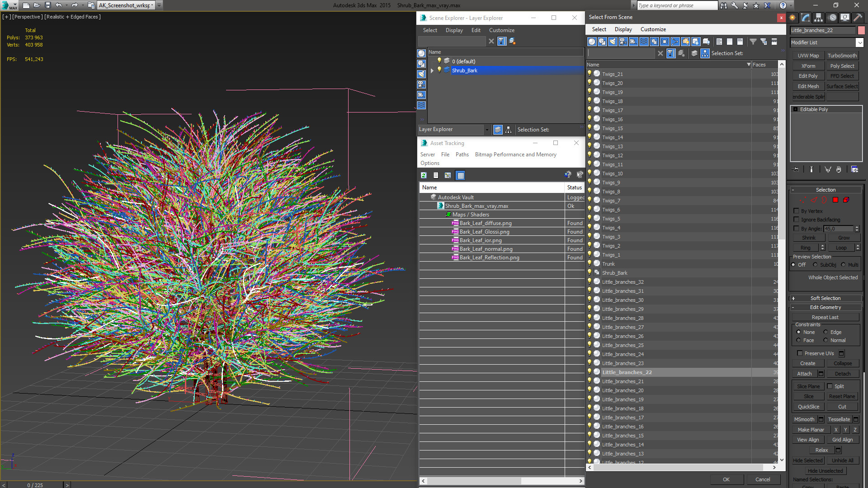868x488 pixels.
Task: Click Save File icon in top toolbar
Action: [x=48, y=5]
